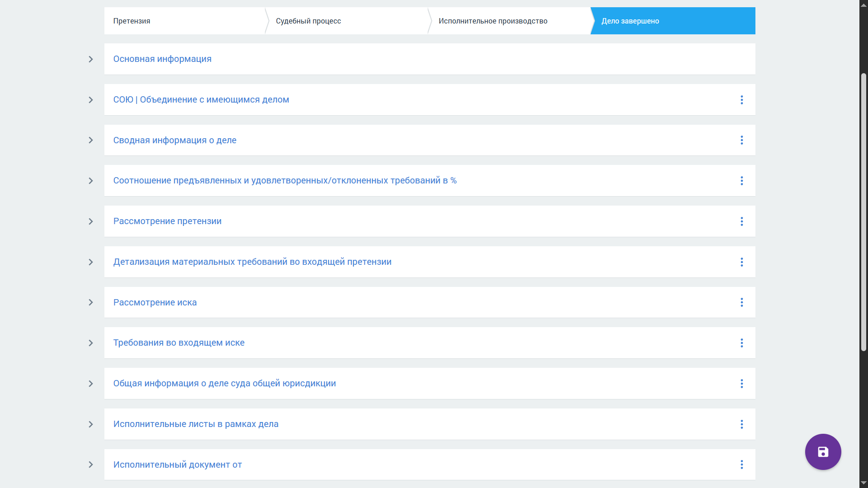Select the Исполнительное производство stage
868x488 pixels.
[x=509, y=21]
